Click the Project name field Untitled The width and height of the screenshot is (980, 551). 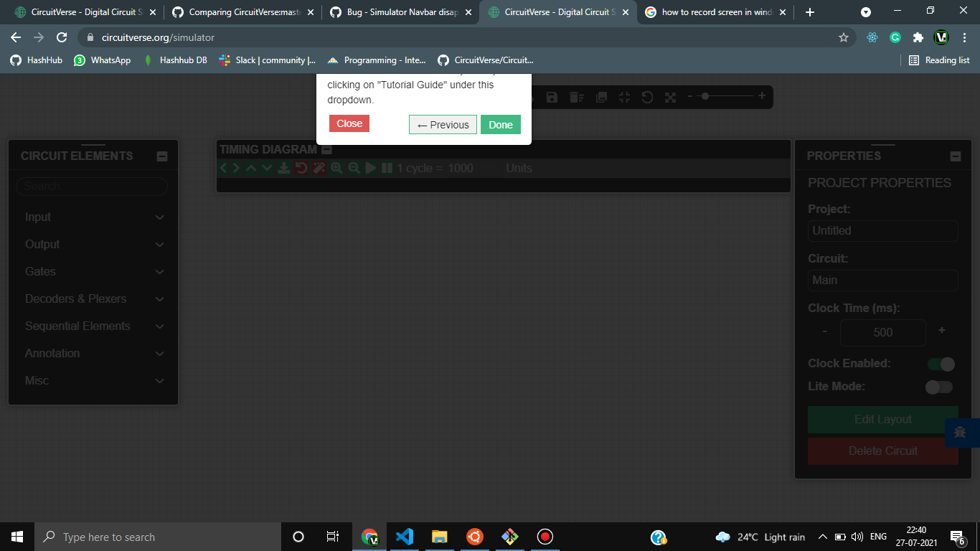click(x=883, y=231)
